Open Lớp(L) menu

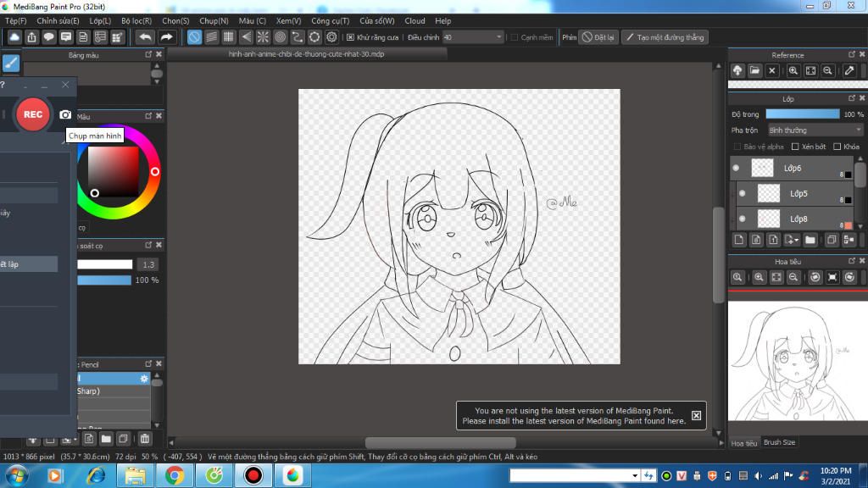(100, 20)
